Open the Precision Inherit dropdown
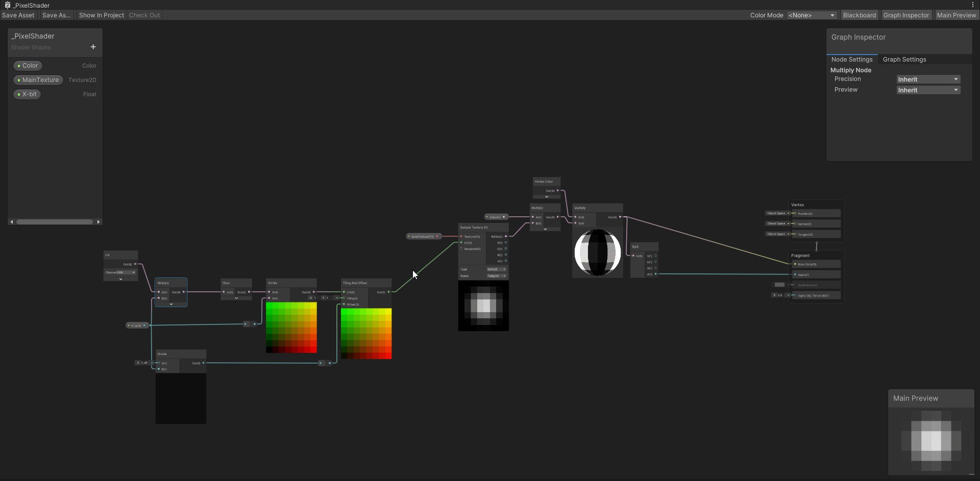 [928, 80]
